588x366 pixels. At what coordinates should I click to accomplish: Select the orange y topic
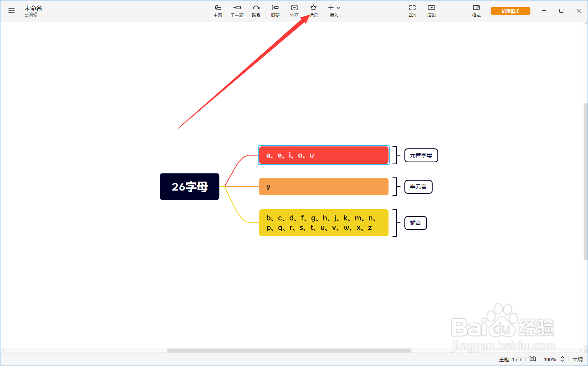coord(324,187)
